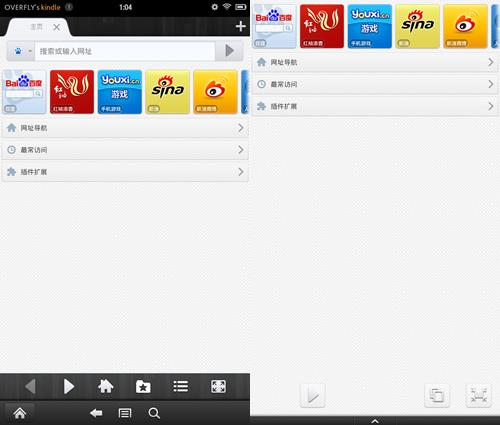Expand 最常访问 row in right view
The height and width of the screenshot is (425, 500).
[375, 84]
